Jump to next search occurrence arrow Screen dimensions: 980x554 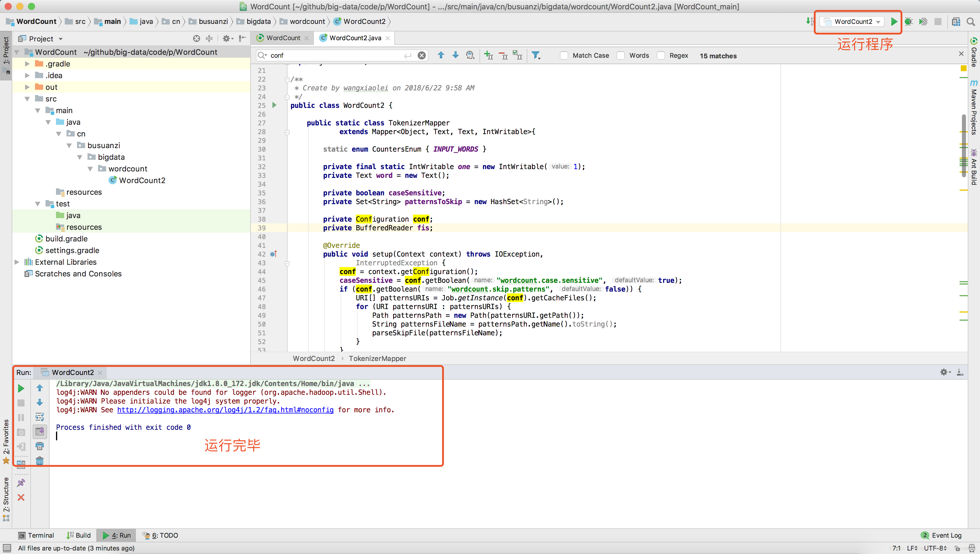[x=455, y=55]
